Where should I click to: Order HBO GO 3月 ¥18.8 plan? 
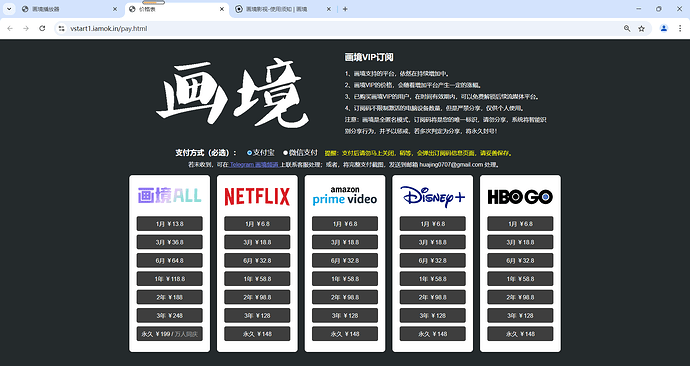click(x=520, y=242)
